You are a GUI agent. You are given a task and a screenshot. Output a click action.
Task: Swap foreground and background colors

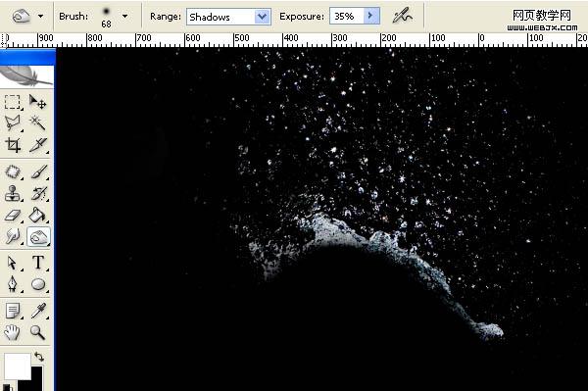pos(38,356)
